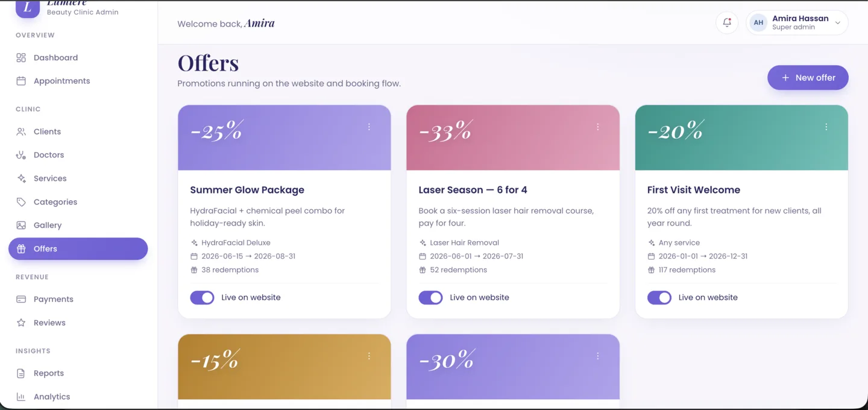This screenshot has height=410, width=868.
Task: Select the Offers sidebar item
Action: 78,249
